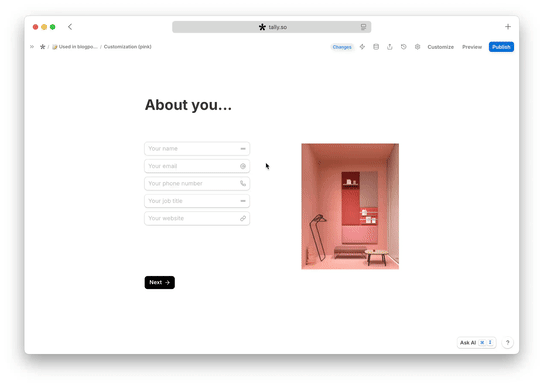Open the 'Customization (pink)' breadcrumb

tap(127, 47)
